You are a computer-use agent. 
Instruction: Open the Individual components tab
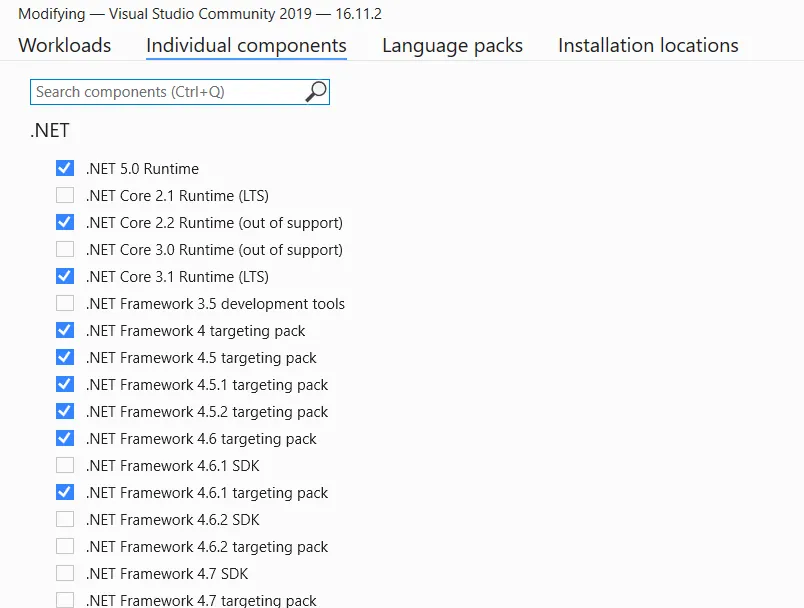pos(246,45)
